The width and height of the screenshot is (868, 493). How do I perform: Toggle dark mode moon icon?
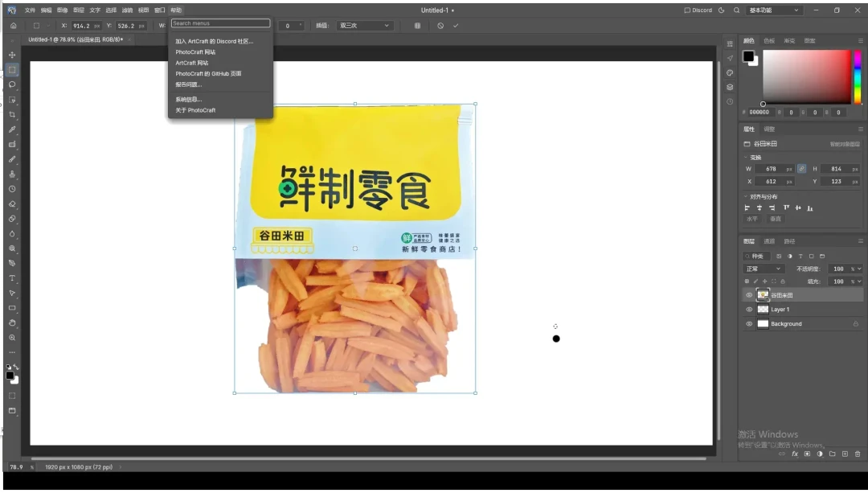[x=721, y=10]
